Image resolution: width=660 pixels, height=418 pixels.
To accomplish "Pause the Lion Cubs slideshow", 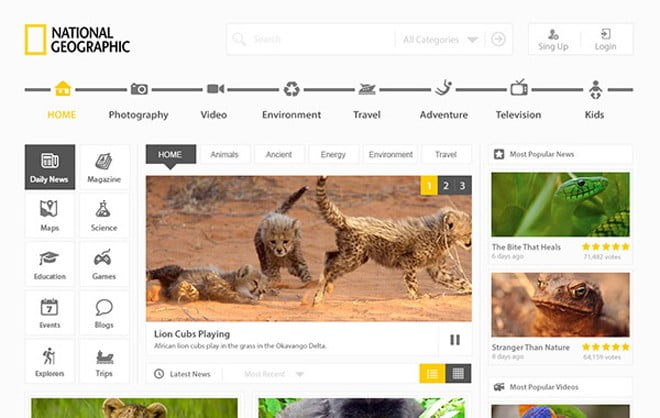I will click(455, 340).
